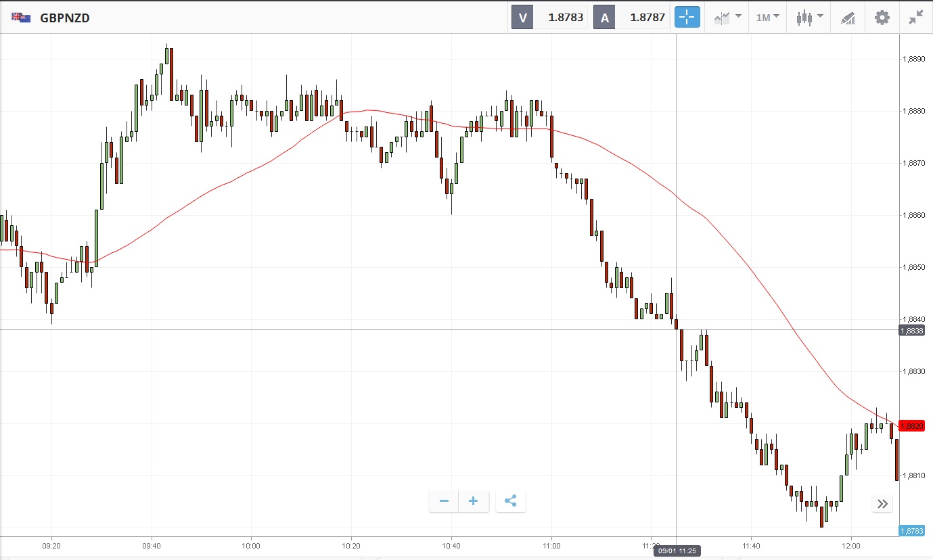Open the drawing tools pencil icon
Screen dimensions: 933x560
pyautogui.click(x=848, y=18)
